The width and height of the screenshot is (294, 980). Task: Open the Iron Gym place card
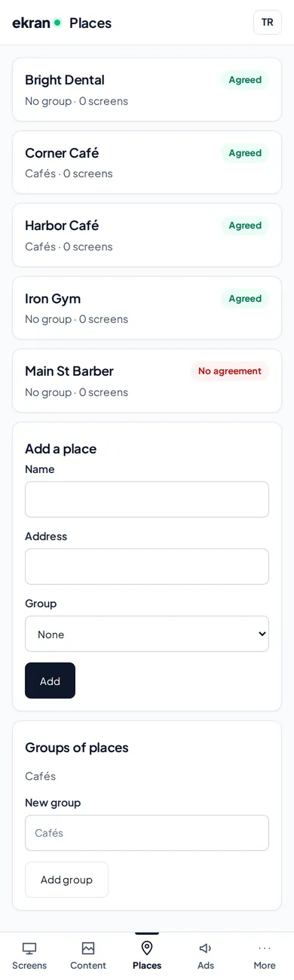click(147, 308)
